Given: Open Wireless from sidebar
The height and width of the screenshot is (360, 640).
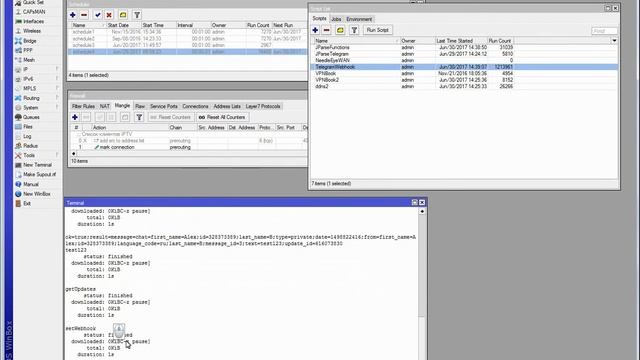Looking at the screenshot, I should pyautogui.click(x=32, y=31).
